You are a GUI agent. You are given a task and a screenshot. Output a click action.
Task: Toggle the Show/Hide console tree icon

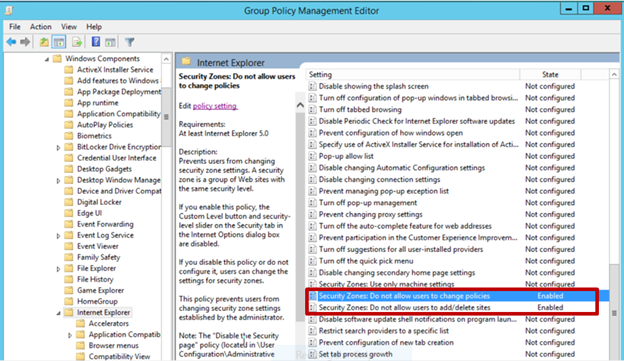coord(59,42)
